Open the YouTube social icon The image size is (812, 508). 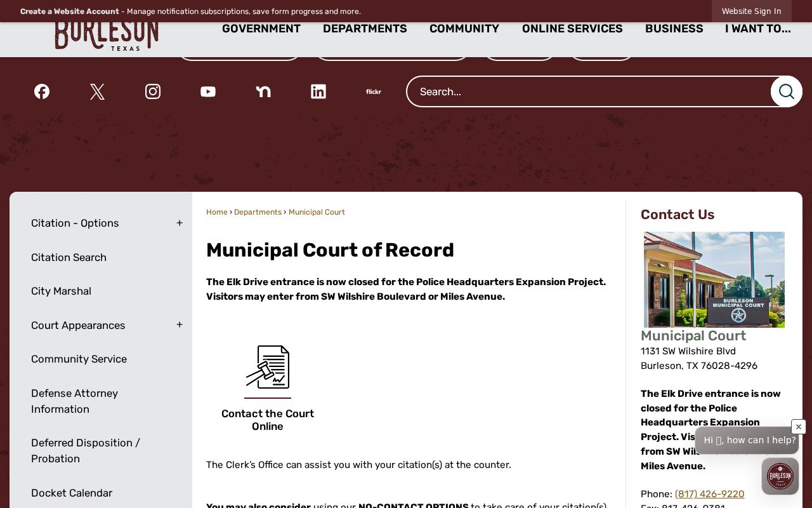[208, 91]
